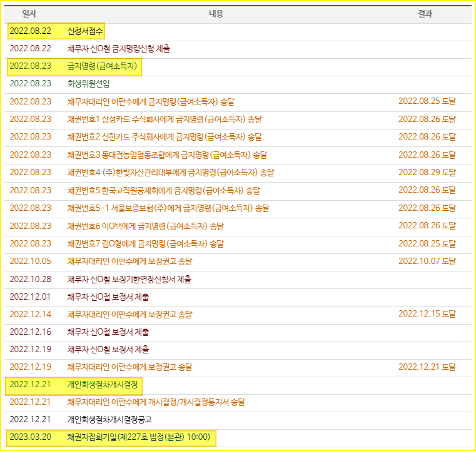Select 채권자집회기일(제227호 법정) entry

pos(139,437)
